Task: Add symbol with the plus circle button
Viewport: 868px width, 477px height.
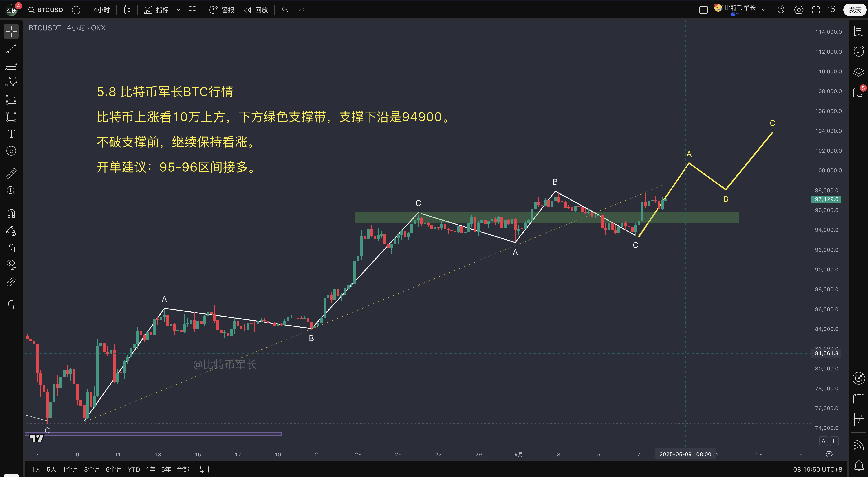Action: (x=76, y=10)
